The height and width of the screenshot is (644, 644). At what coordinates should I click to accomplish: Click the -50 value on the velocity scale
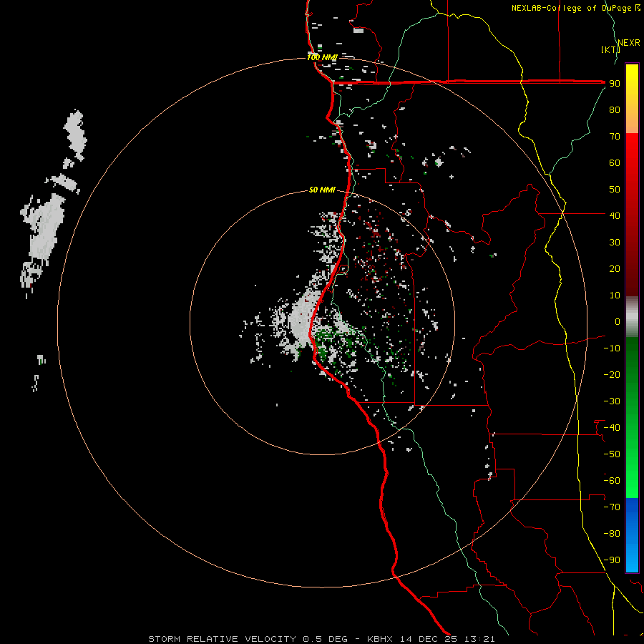pyautogui.click(x=612, y=454)
